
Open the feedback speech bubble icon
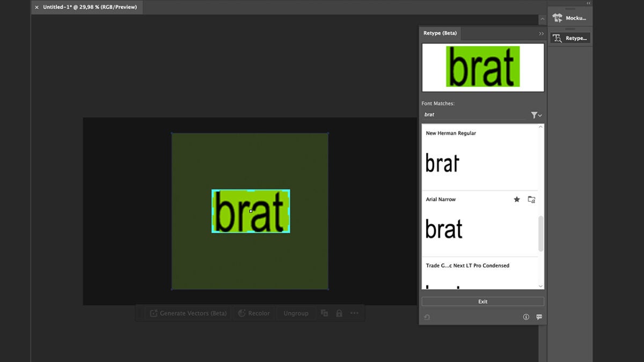tap(539, 317)
